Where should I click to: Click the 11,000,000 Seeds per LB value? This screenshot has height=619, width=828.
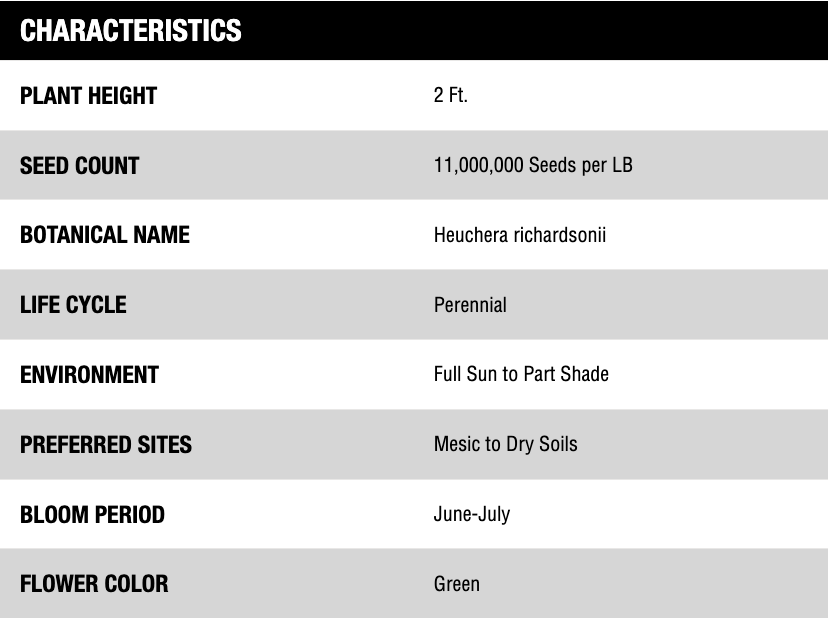tap(533, 165)
